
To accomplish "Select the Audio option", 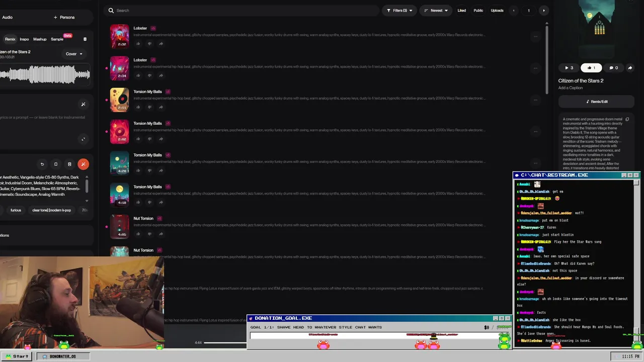I will (x=7, y=17).
